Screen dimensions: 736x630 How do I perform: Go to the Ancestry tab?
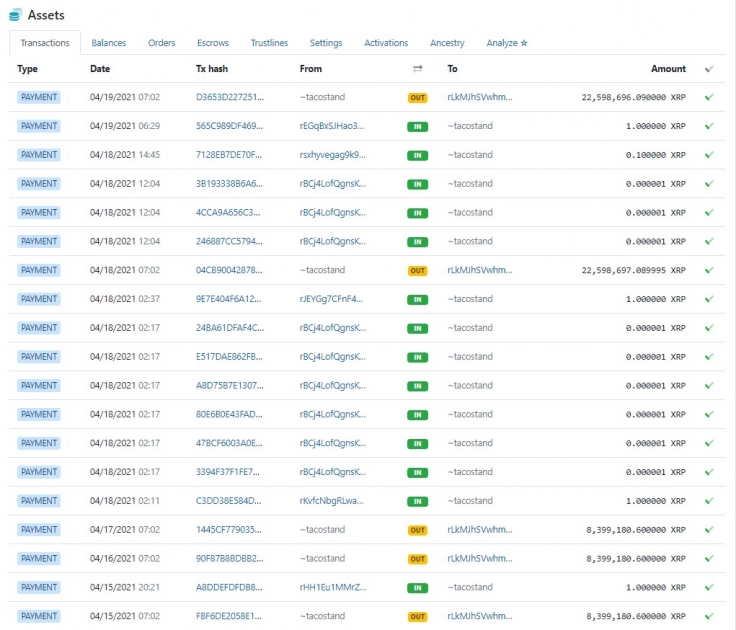447,43
